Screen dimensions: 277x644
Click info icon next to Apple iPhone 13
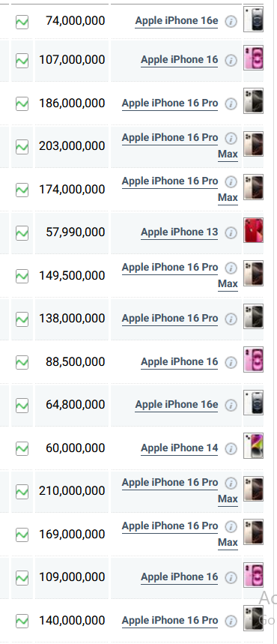pyautogui.click(x=231, y=233)
